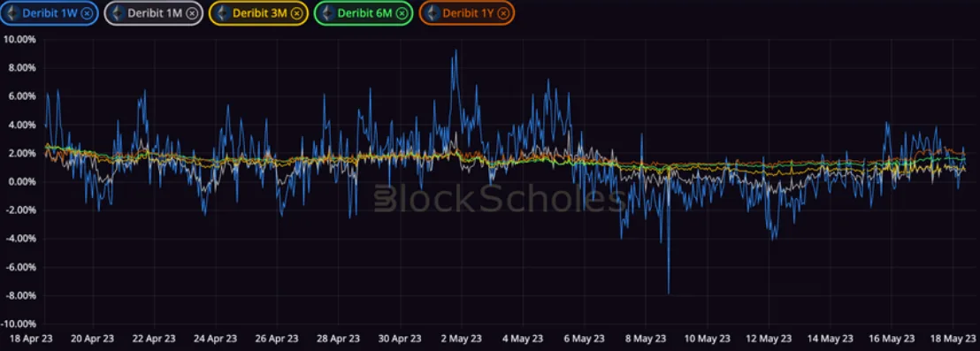Click the 8.00% y-axis label
The width and height of the screenshot is (980, 351).
click(x=21, y=67)
